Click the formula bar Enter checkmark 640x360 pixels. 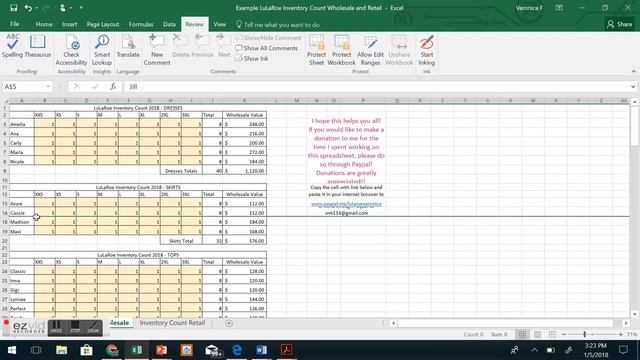coord(95,87)
